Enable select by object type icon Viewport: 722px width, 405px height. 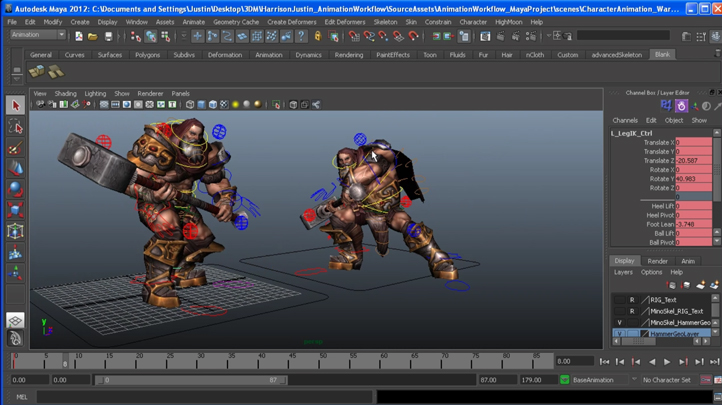151,36
